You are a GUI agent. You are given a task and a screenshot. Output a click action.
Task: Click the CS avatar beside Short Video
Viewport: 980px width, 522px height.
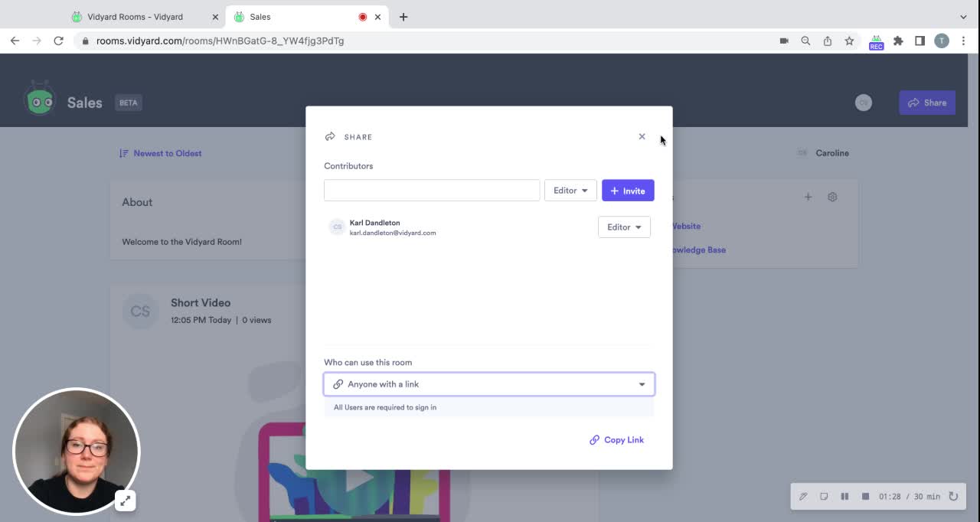pyautogui.click(x=140, y=312)
